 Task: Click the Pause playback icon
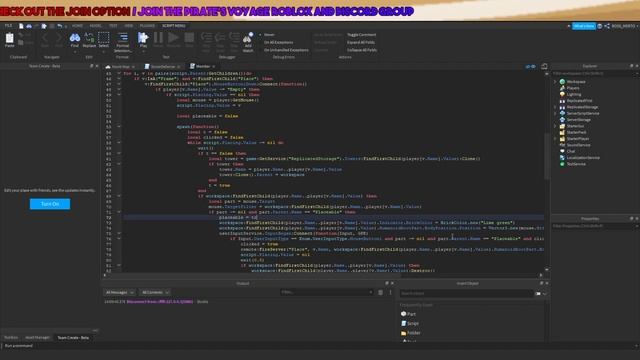point(158,38)
